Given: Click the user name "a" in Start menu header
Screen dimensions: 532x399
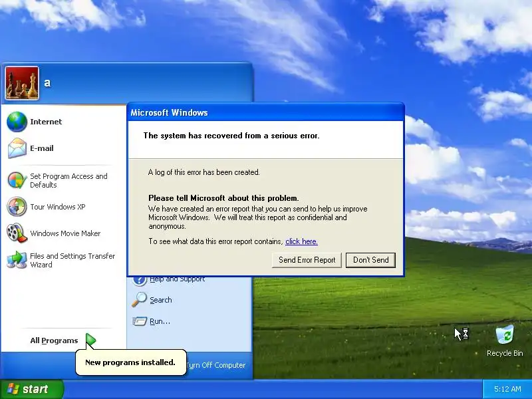Looking at the screenshot, I should click(47, 82).
